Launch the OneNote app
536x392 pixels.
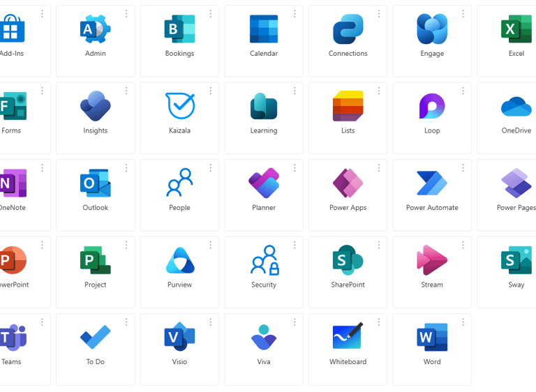click(13, 183)
